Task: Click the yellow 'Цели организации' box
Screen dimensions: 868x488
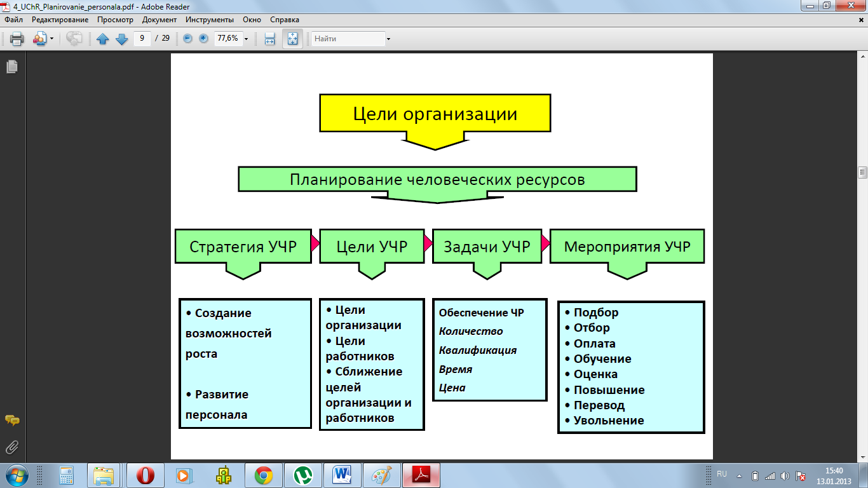Action: (435, 114)
